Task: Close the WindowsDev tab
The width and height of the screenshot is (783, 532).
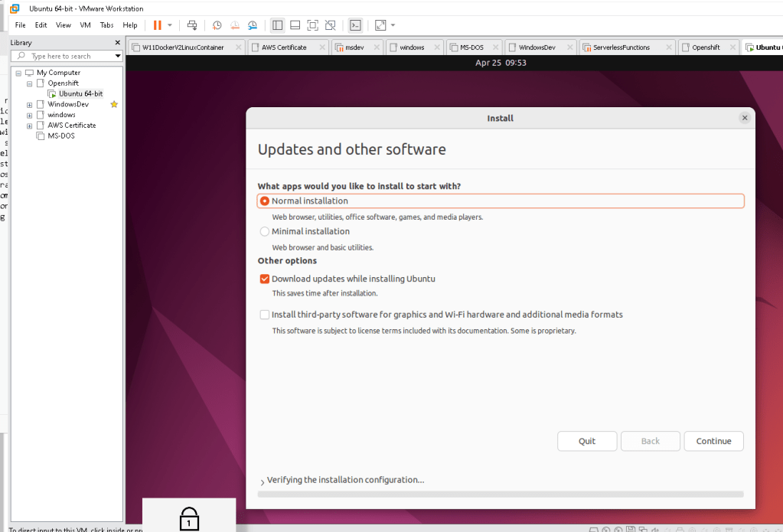Action: coord(569,47)
